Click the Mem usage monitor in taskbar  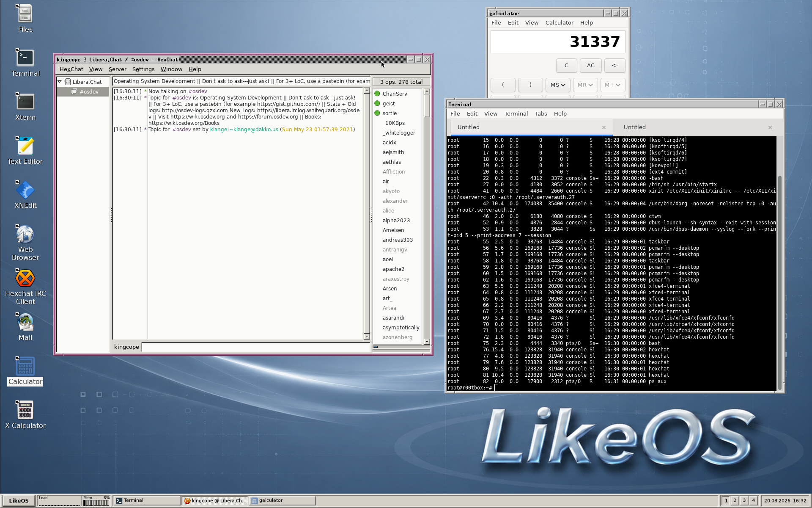click(x=96, y=501)
